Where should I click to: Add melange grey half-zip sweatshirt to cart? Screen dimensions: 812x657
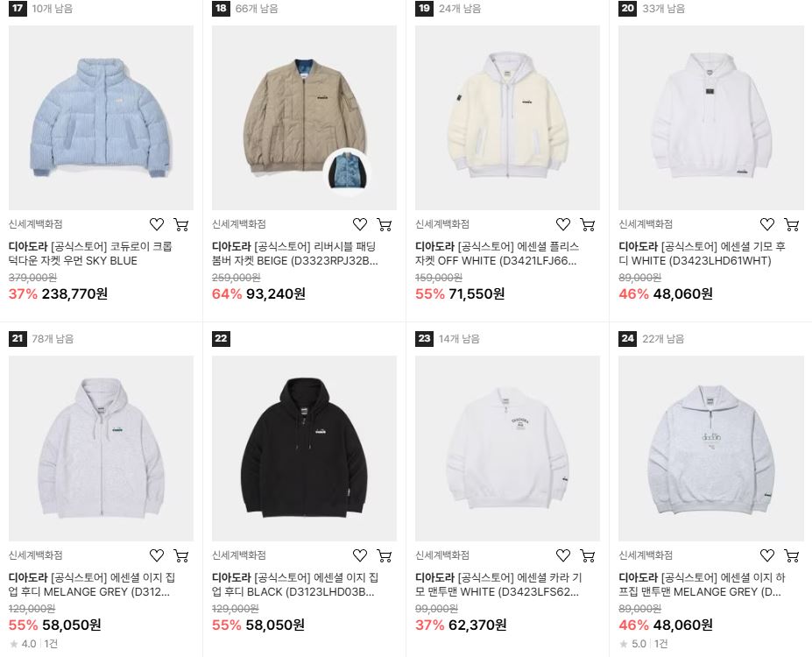point(791,556)
